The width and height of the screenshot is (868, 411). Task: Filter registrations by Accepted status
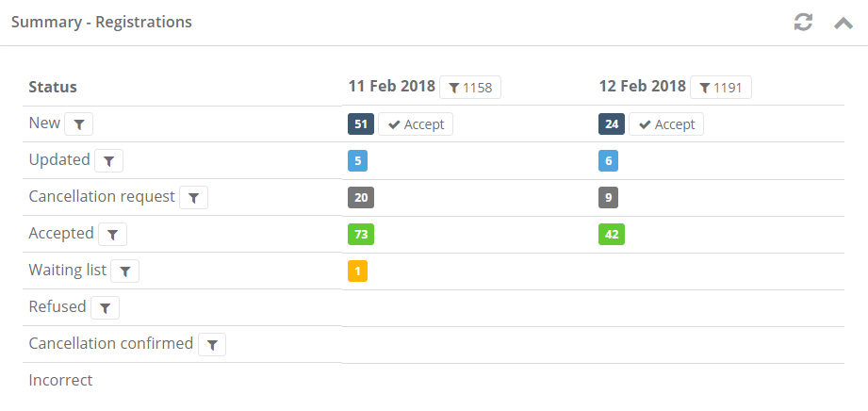pos(112,235)
